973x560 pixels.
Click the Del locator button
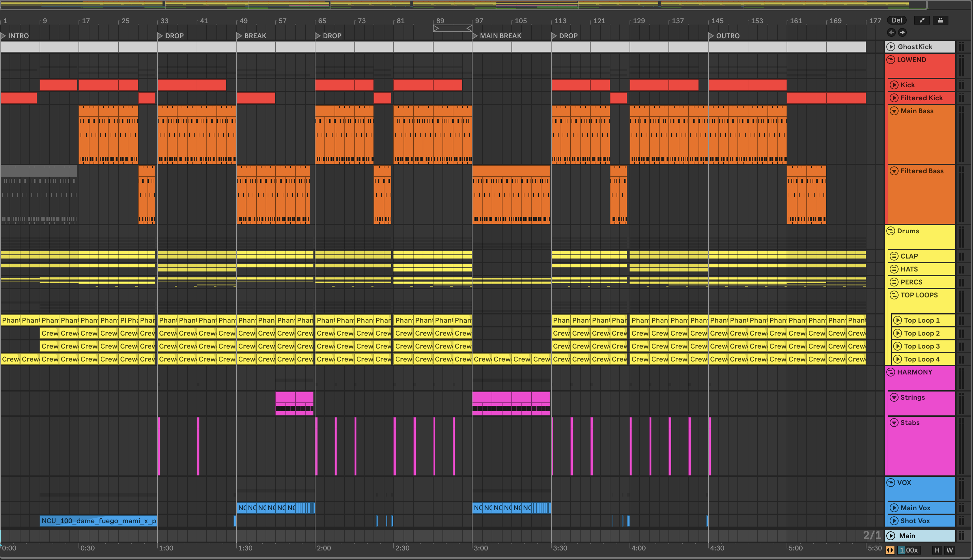tap(897, 20)
